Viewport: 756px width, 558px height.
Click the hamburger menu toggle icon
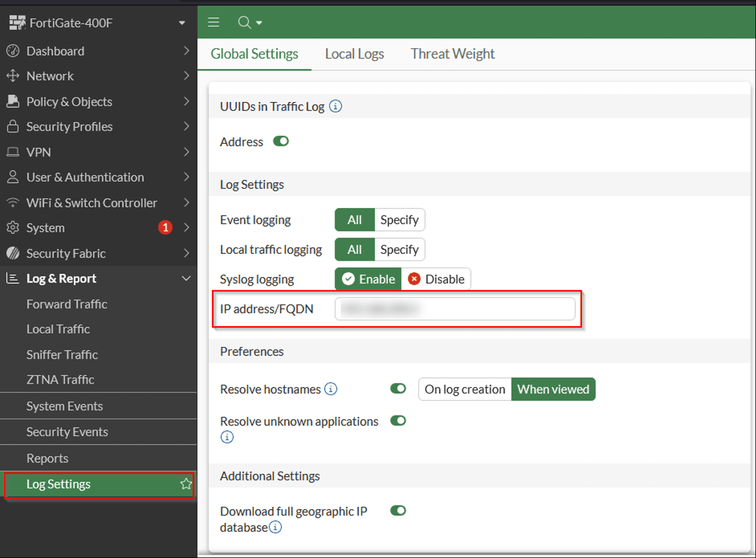point(214,22)
